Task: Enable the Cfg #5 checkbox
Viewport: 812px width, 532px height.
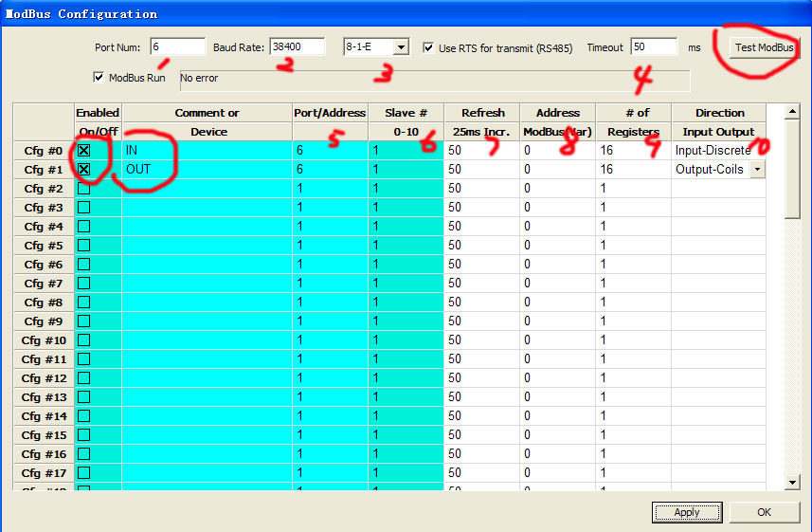Action: tap(84, 246)
